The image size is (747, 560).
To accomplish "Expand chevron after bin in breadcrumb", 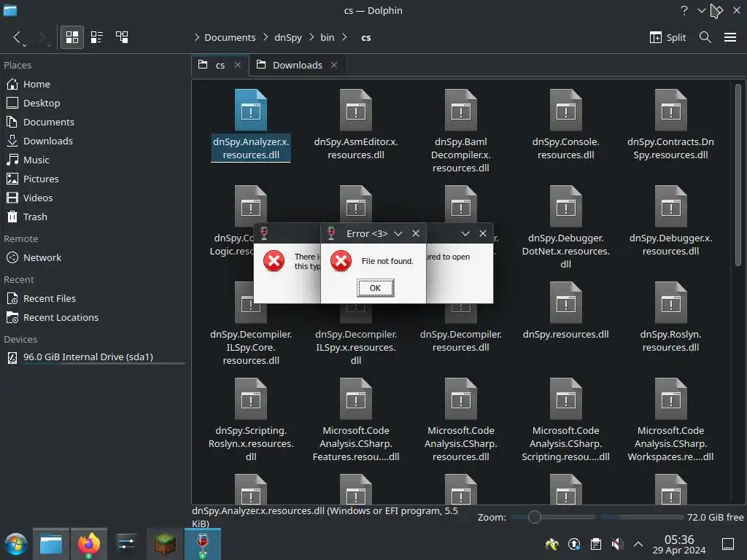I will (344, 37).
